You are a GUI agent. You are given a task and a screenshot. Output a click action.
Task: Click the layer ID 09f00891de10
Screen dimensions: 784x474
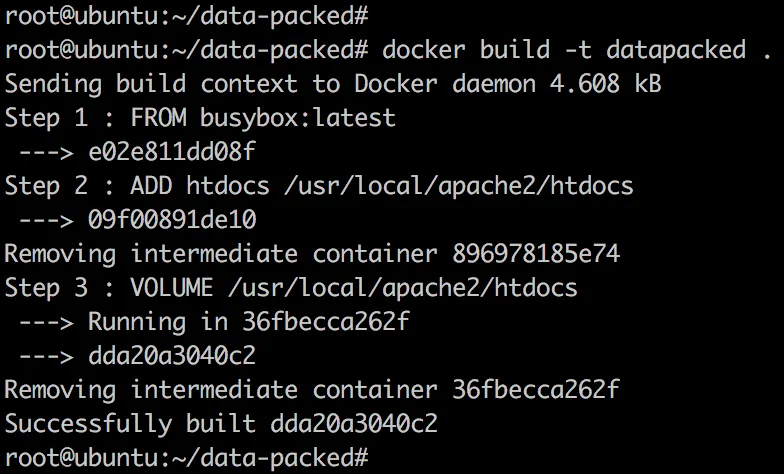click(x=172, y=219)
